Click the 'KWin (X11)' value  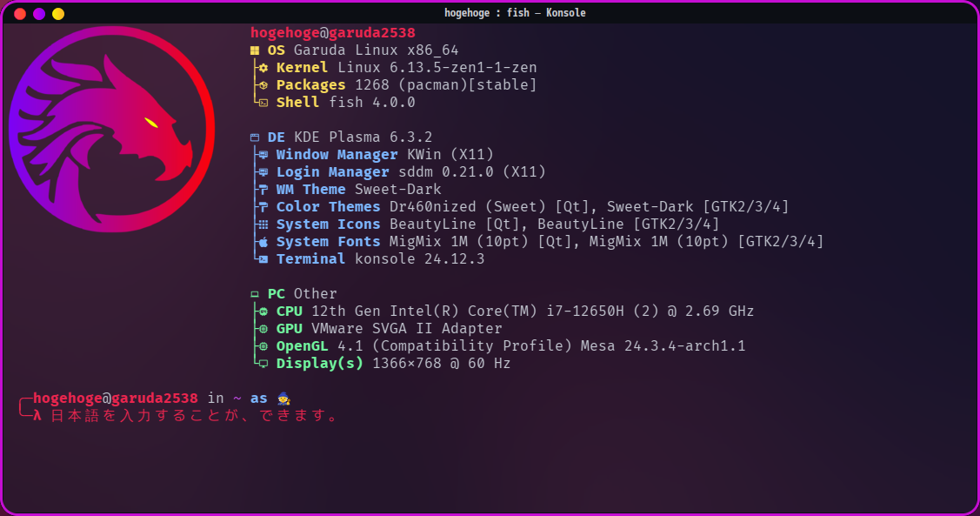point(450,155)
